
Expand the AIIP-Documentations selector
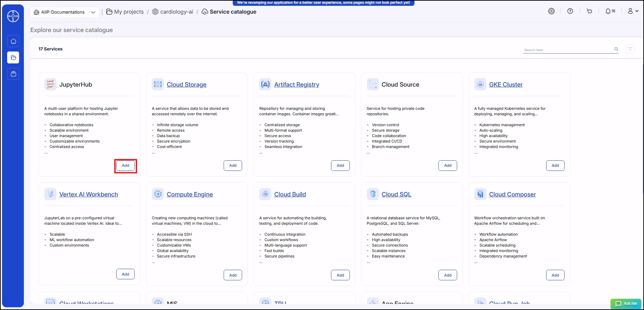[65, 12]
